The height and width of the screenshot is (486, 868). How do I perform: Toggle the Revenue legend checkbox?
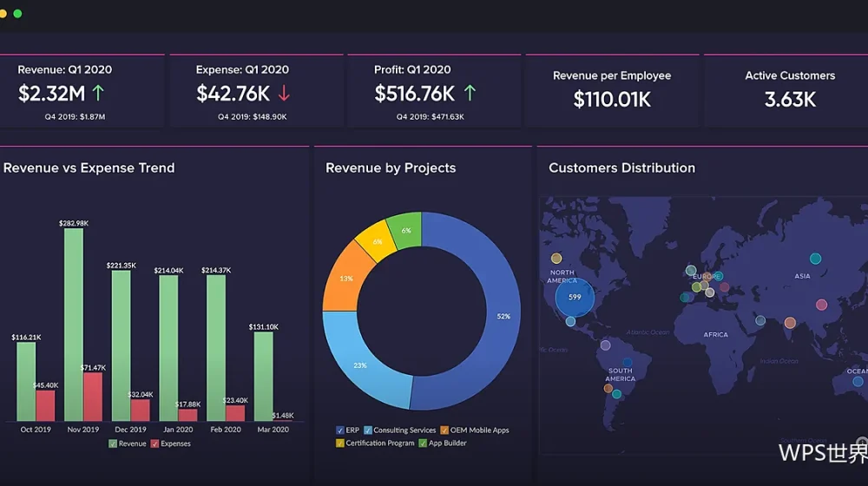(x=113, y=444)
